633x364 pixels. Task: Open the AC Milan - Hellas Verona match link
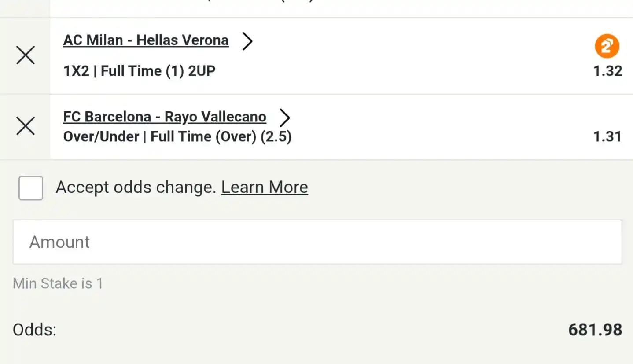tap(146, 40)
